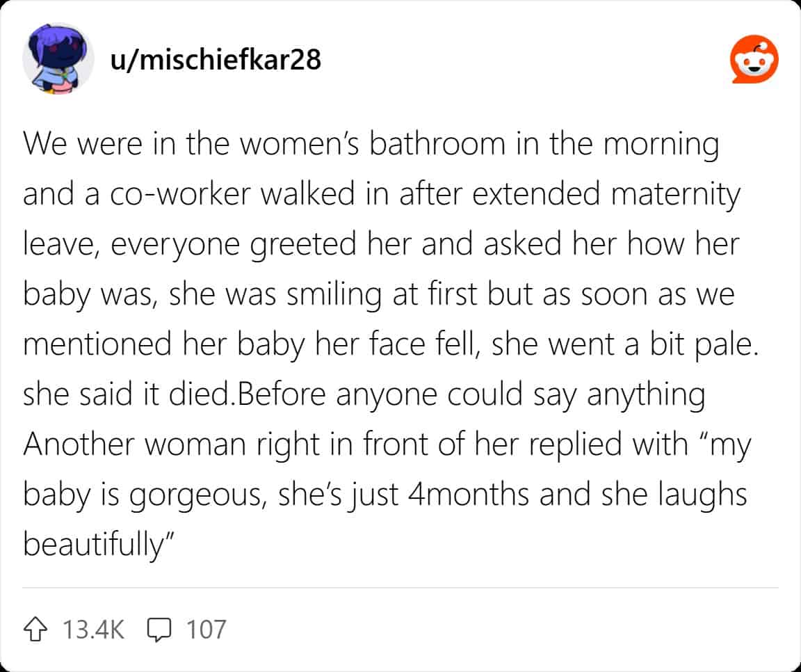Click the 13.4K upvote count
The width and height of the screenshot is (801, 672).
94,627
